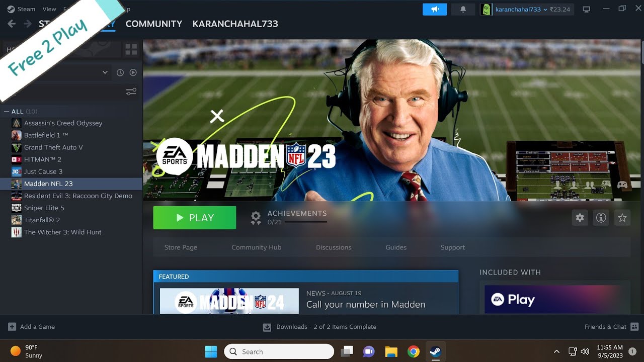
Task: Click the controller support icon on banner
Action: click(x=622, y=185)
